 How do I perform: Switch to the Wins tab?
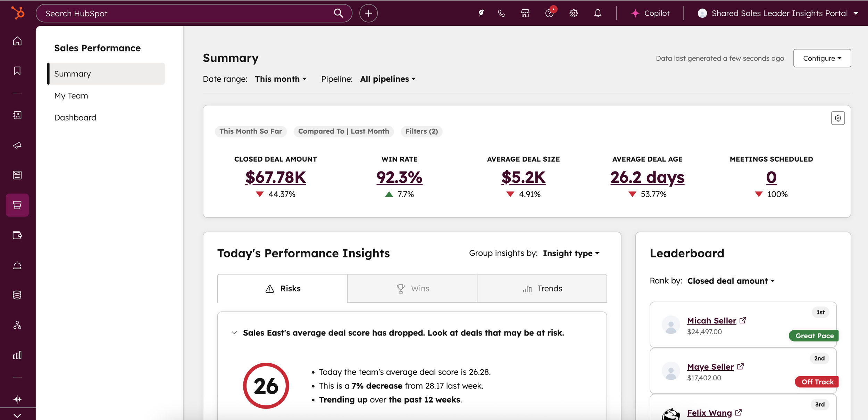pos(412,288)
